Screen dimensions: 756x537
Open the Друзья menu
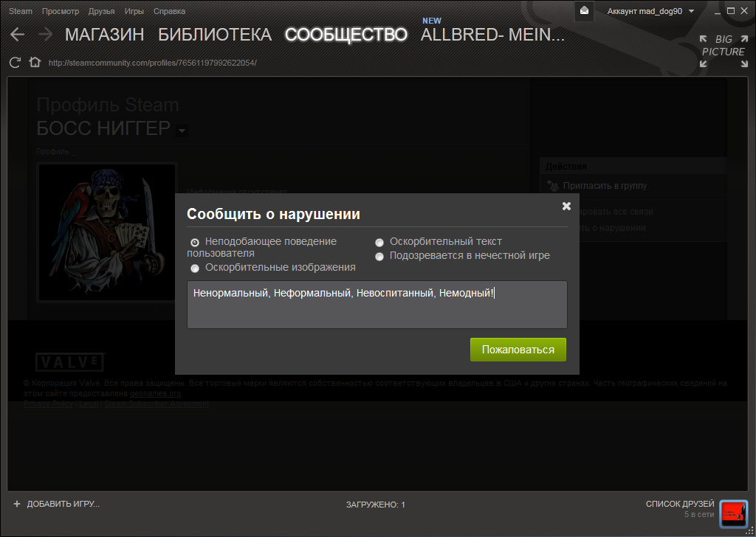pyautogui.click(x=101, y=10)
